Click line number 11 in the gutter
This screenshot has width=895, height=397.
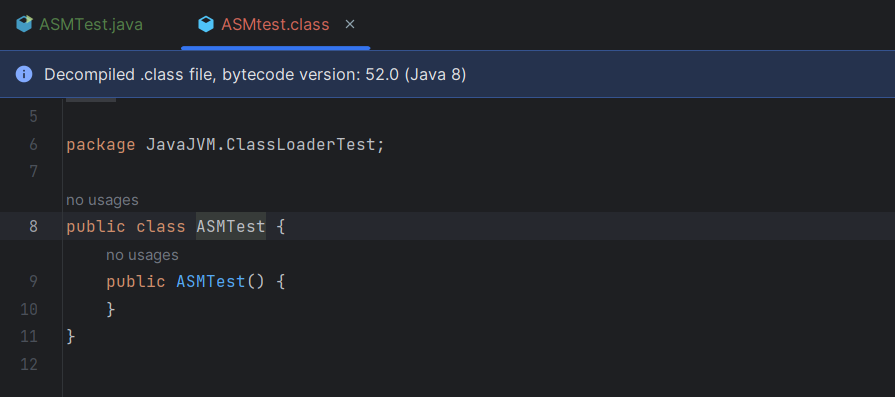pos(29,336)
